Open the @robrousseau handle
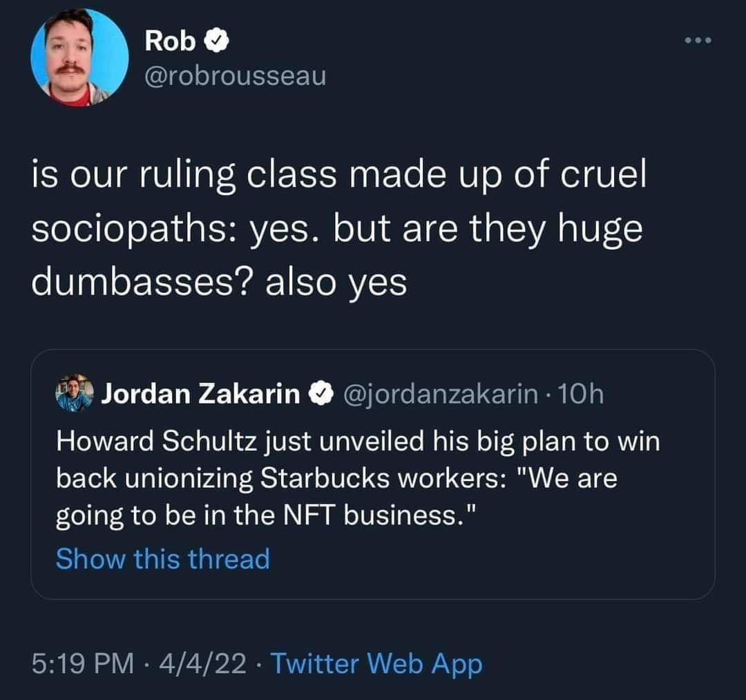 [x=235, y=76]
